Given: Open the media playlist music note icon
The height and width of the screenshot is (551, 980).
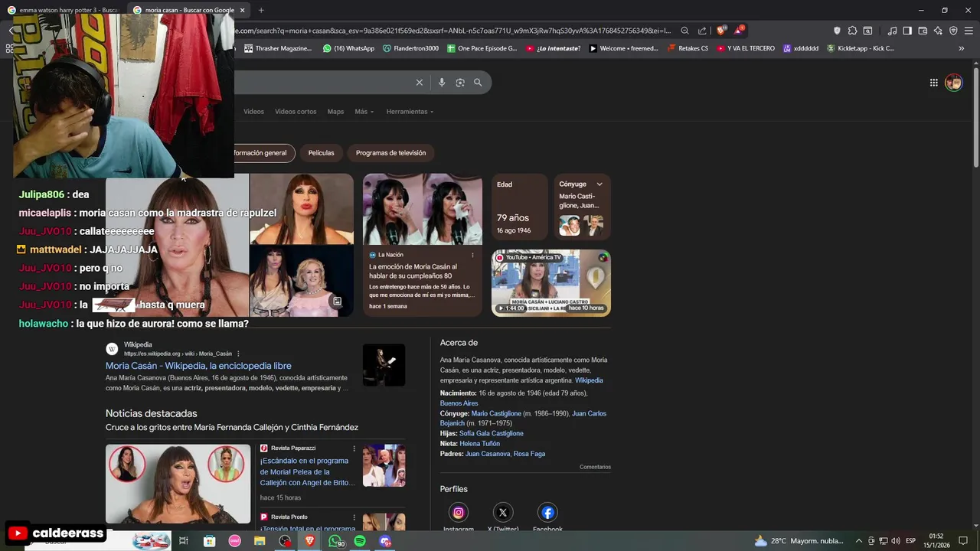Looking at the screenshot, I should [x=892, y=31].
